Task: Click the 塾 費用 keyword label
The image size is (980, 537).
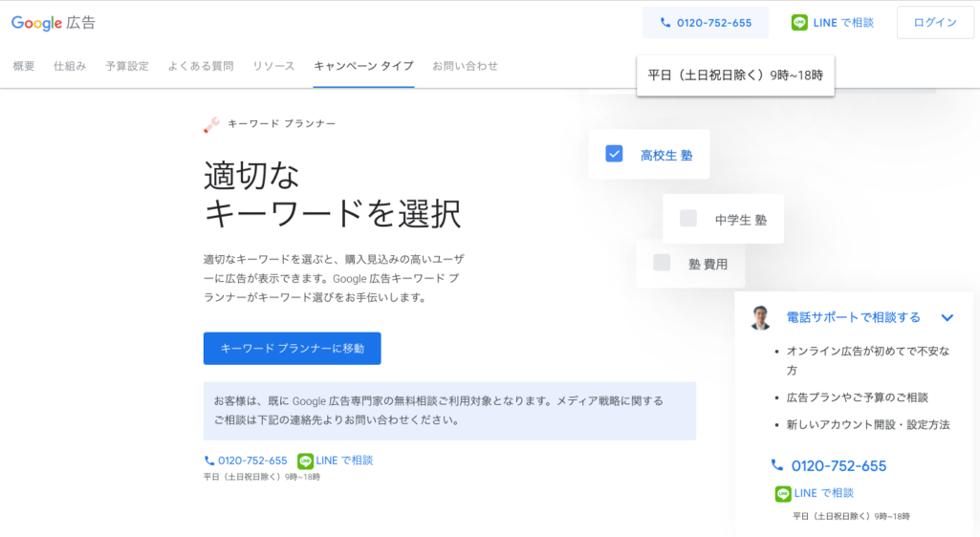Action: [708, 264]
